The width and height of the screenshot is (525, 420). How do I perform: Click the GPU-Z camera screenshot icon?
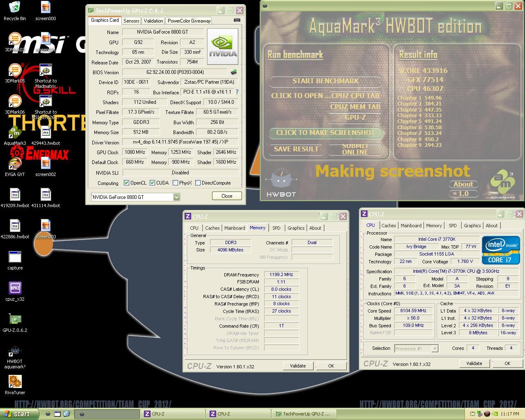[237, 20]
